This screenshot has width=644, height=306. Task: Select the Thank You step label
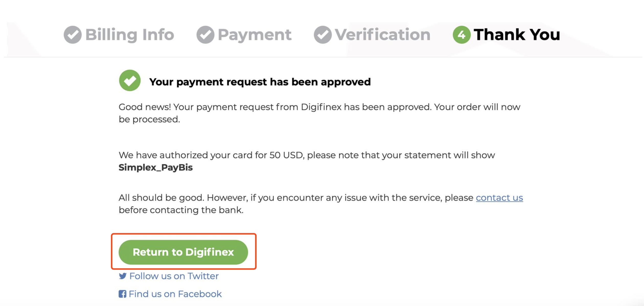point(517,35)
